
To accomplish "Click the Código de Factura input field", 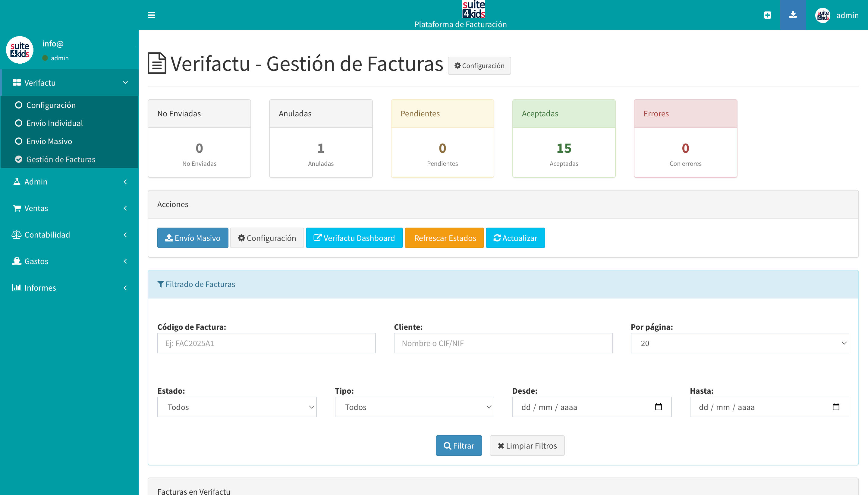I will 266,343.
